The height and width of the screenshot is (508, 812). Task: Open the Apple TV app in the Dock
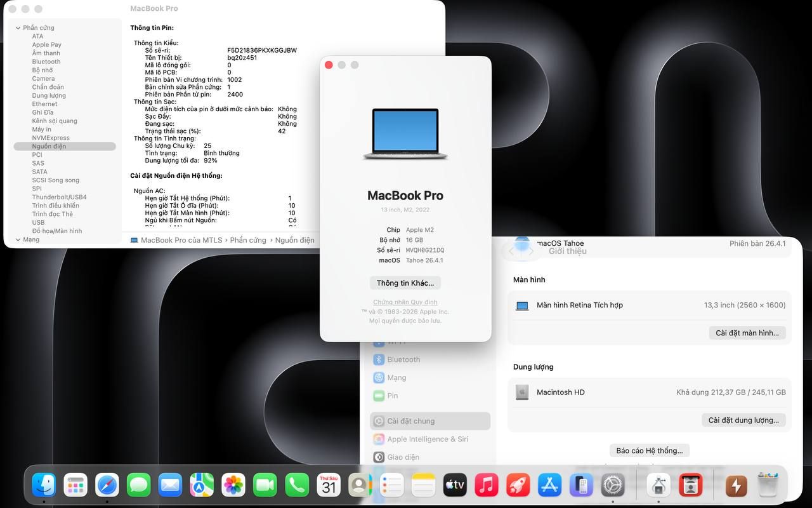click(455, 486)
